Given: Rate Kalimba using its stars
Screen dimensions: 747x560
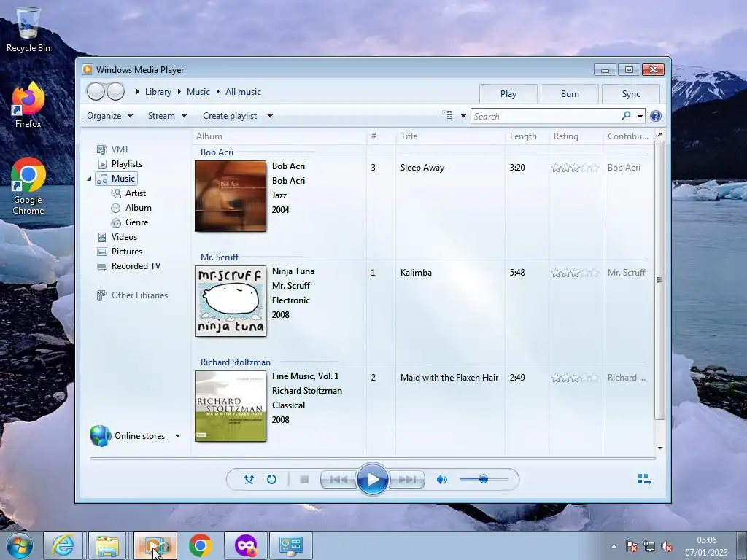Looking at the screenshot, I should 575,273.
